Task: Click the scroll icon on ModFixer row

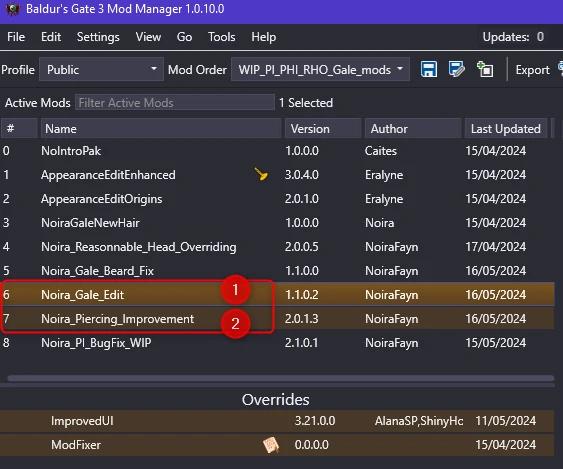Action: click(271, 445)
